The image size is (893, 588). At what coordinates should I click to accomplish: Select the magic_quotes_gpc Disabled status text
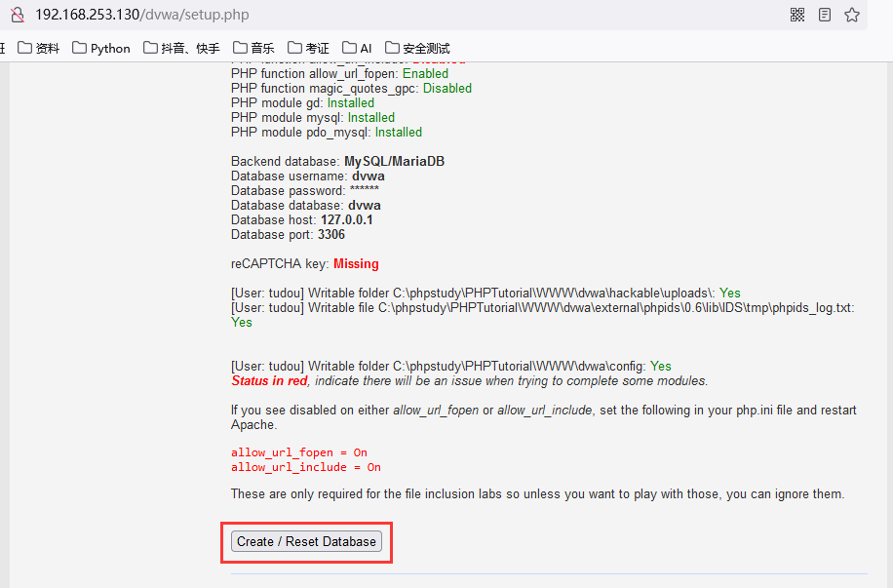pos(447,89)
